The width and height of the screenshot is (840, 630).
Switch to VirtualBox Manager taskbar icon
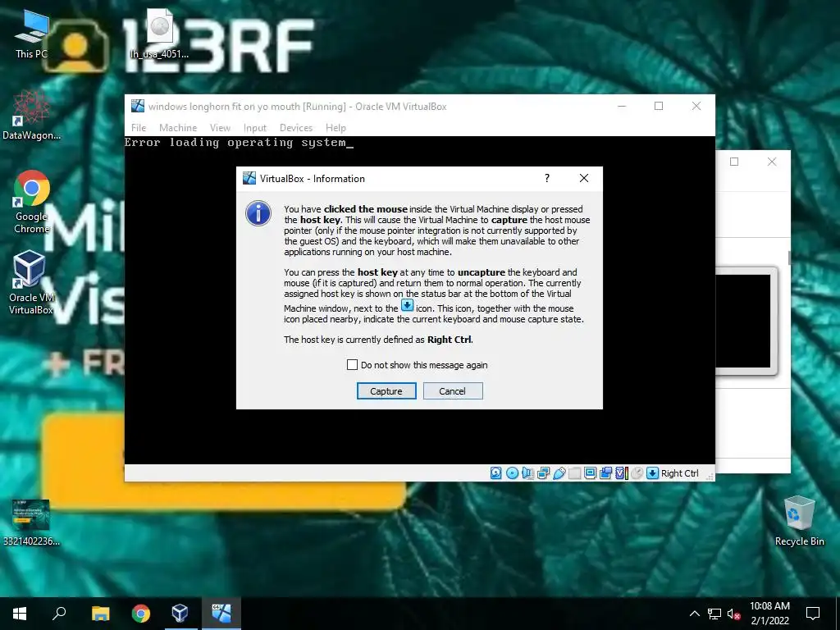(180, 614)
